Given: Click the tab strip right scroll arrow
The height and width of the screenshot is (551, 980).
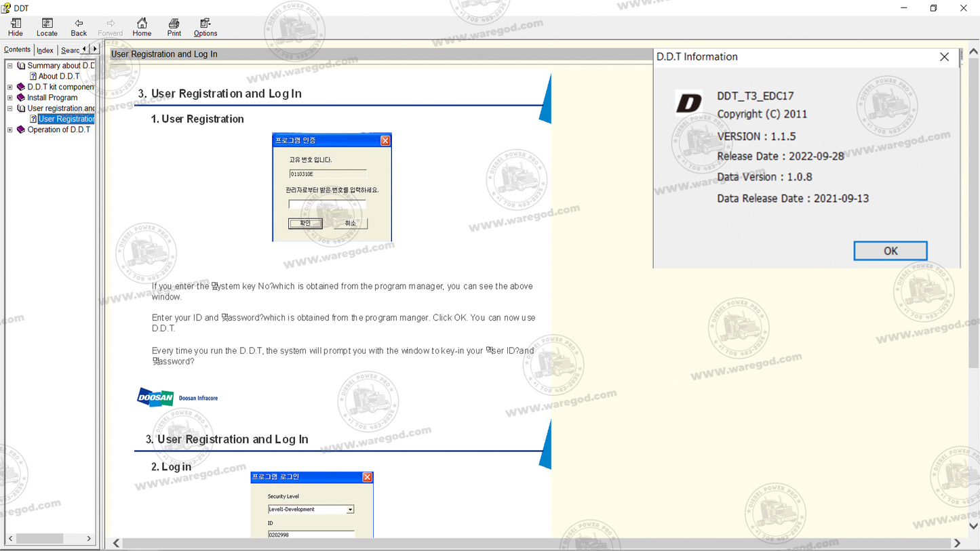Looking at the screenshot, I should tap(95, 49).
